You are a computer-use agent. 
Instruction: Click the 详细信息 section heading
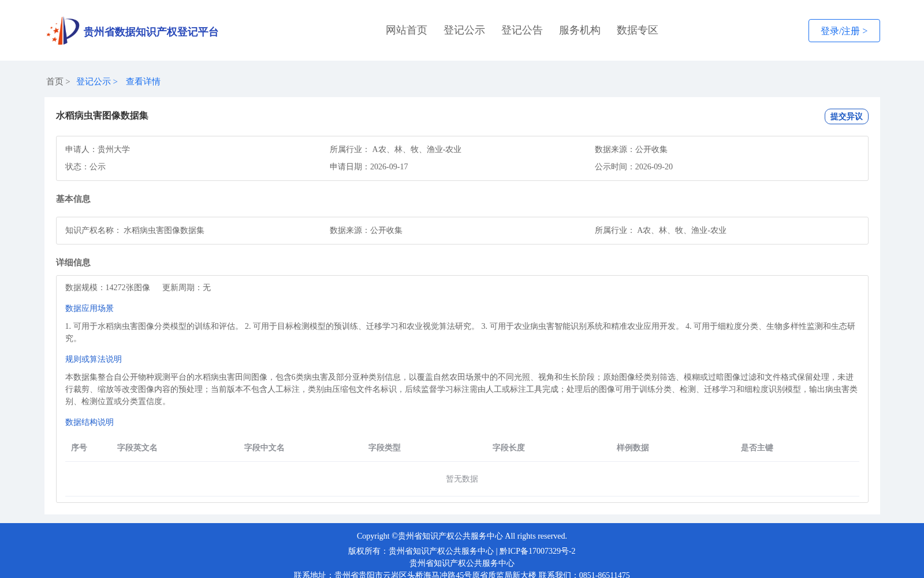coord(73,263)
